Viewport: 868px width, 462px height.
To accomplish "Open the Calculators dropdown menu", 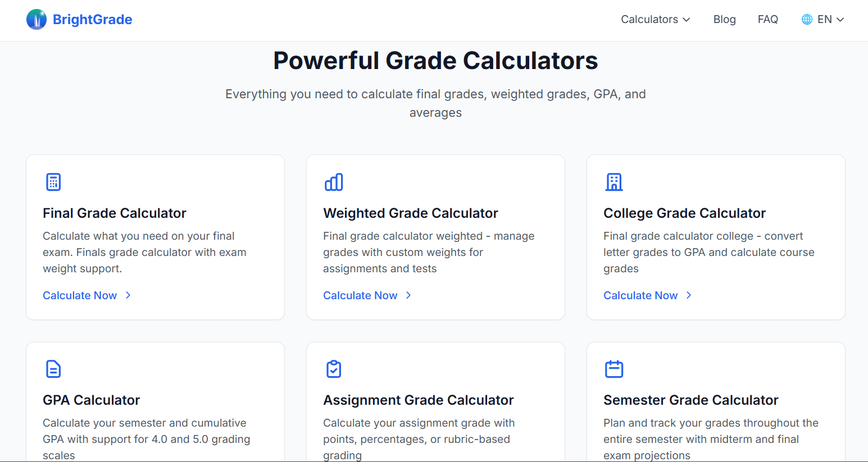I will [655, 19].
